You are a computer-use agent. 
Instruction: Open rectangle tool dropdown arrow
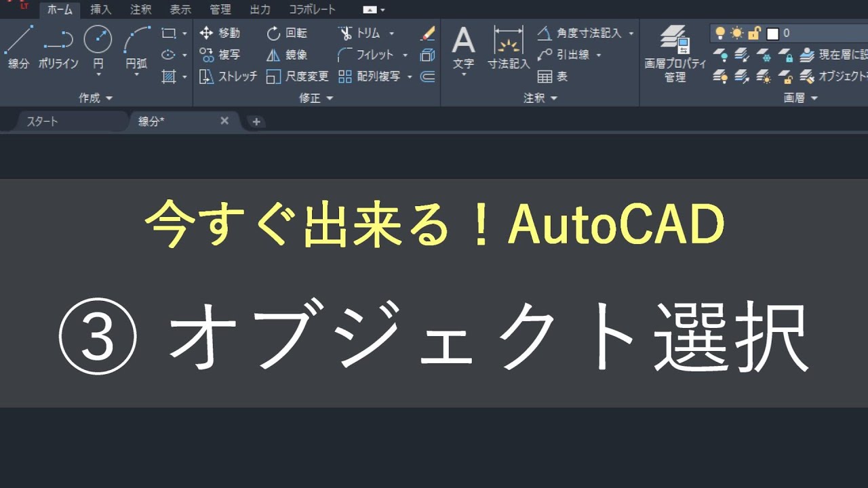coord(184,33)
